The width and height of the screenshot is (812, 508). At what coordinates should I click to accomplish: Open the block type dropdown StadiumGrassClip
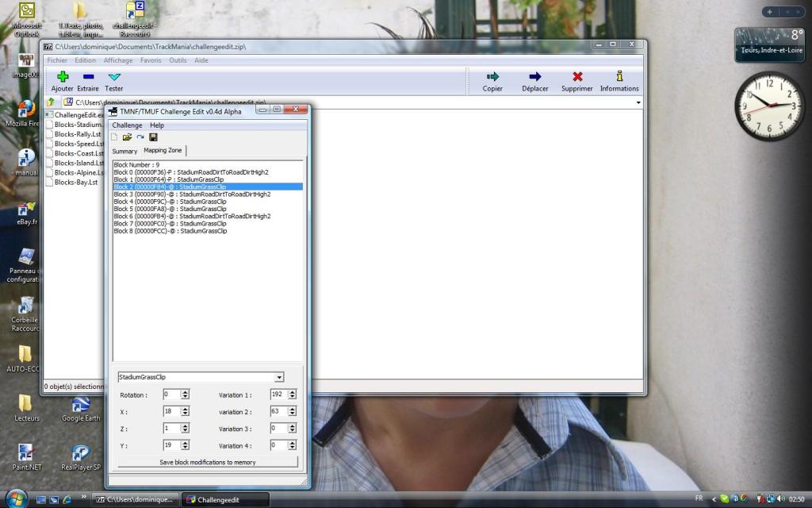click(x=279, y=377)
